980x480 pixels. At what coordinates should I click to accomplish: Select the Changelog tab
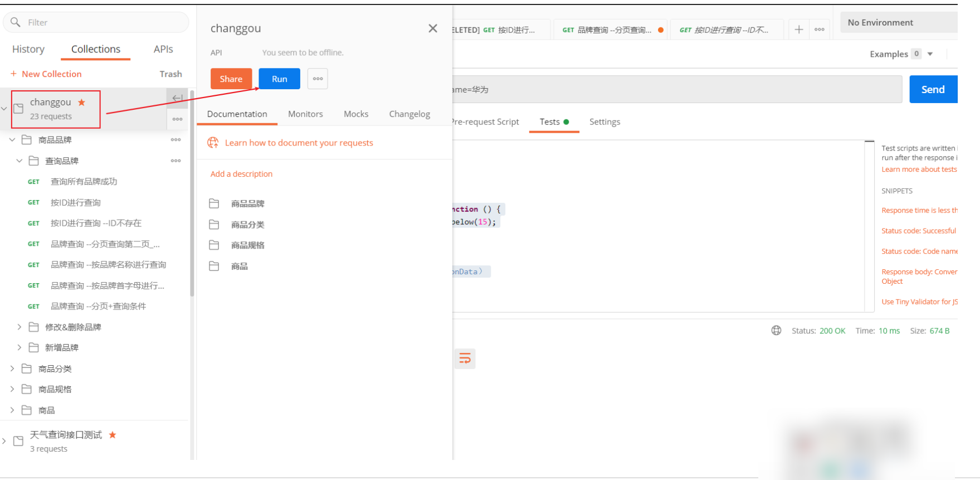tap(409, 114)
